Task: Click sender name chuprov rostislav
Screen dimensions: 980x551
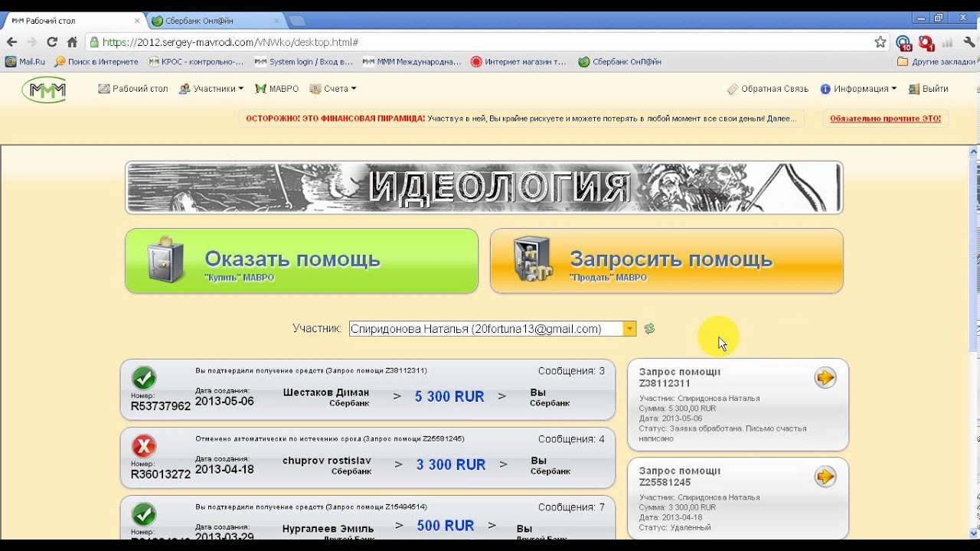Action: point(327,461)
